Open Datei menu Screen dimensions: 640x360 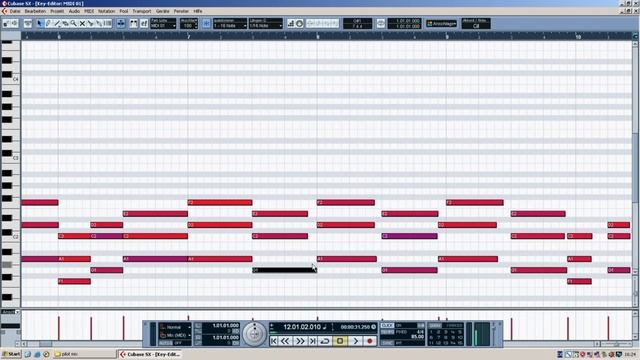15,11
